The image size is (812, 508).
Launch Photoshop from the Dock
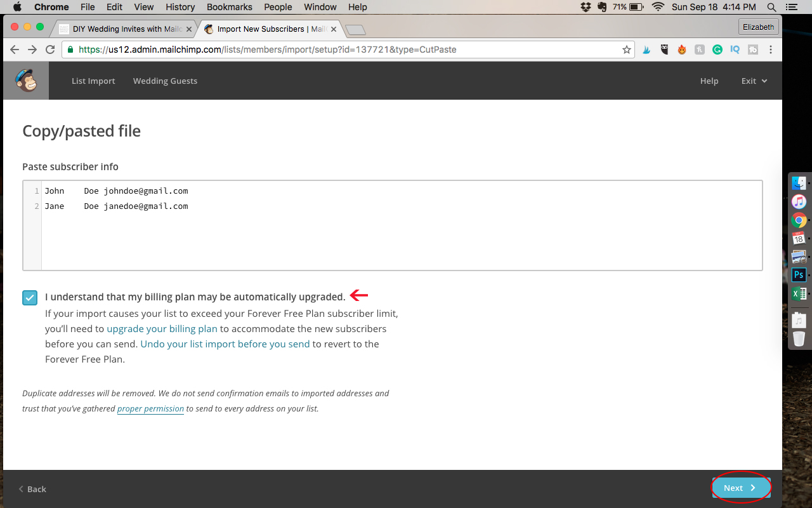pyautogui.click(x=799, y=275)
